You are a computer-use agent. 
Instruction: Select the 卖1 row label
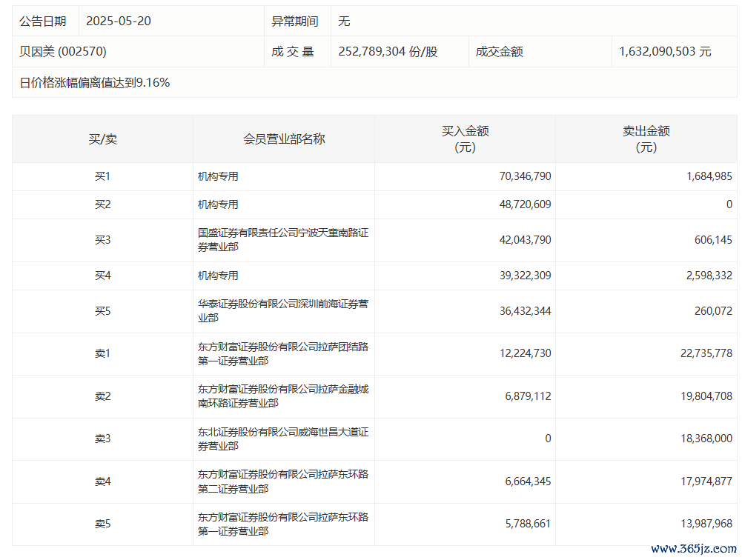(x=103, y=353)
